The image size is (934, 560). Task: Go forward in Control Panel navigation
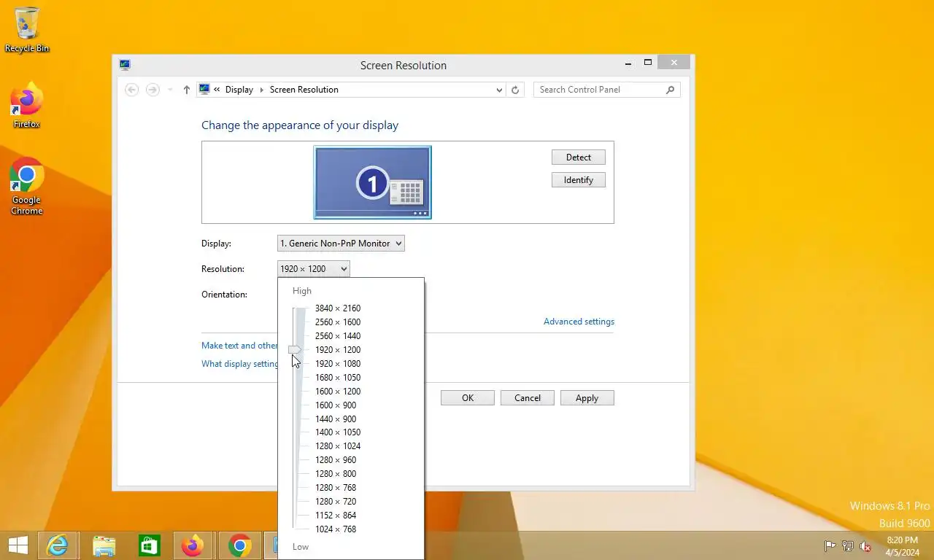pos(153,90)
